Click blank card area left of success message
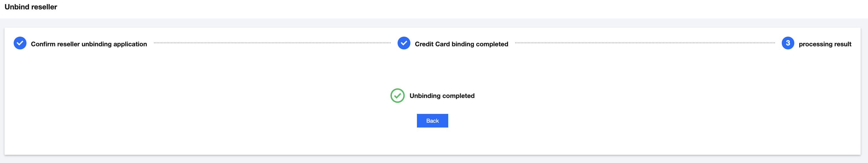 pos(202,96)
